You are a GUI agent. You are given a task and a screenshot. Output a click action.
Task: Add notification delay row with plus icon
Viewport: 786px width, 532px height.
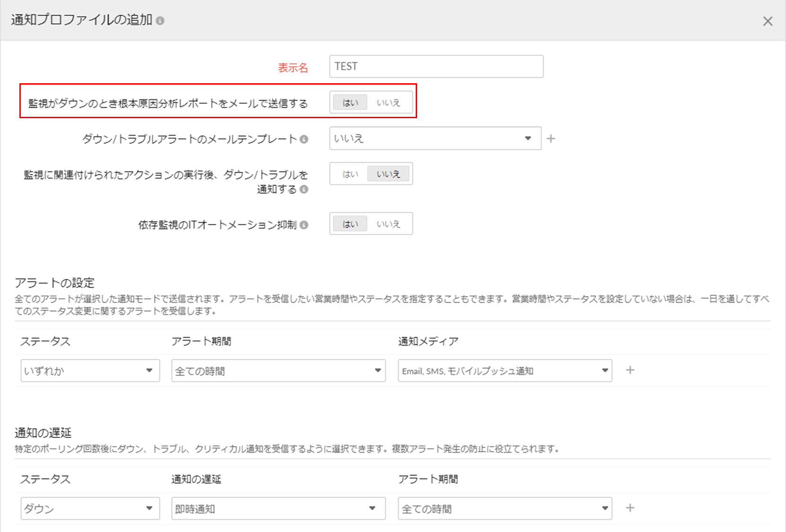[630, 508]
